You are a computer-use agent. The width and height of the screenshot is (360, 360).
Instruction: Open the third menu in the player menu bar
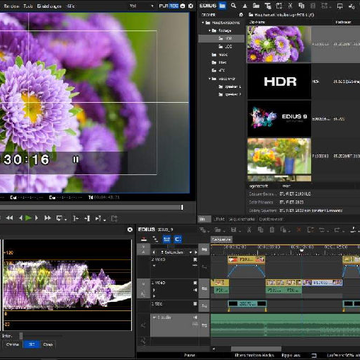tap(49, 6)
